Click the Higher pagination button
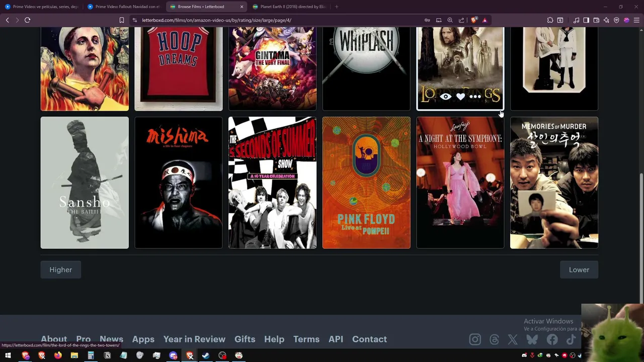This screenshot has height=362, width=644. pos(60,270)
